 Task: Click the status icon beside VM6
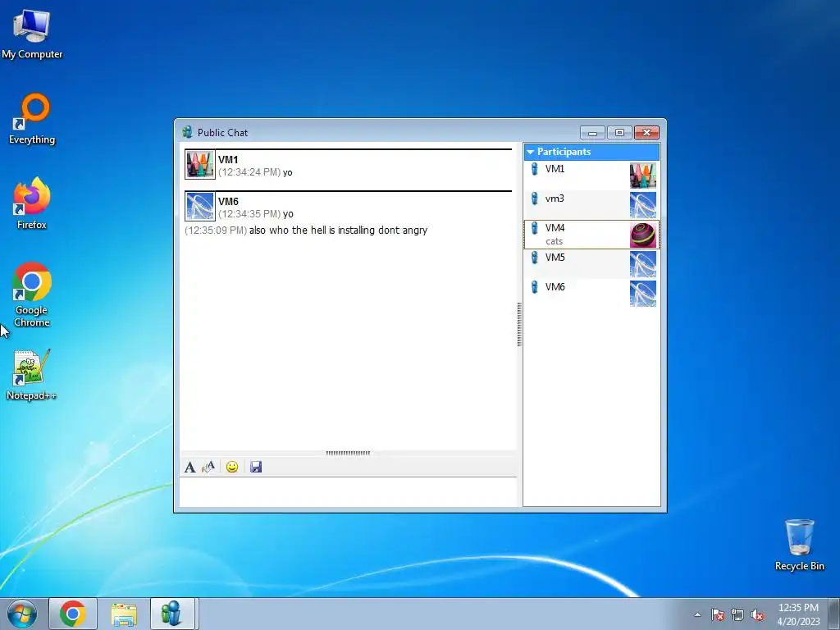pos(534,287)
